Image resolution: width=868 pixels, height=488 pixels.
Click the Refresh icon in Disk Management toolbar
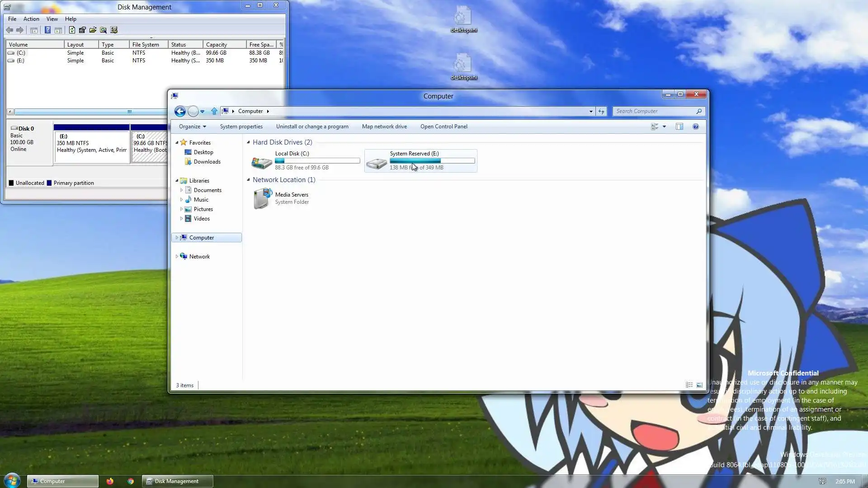pyautogui.click(x=72, y=30)
